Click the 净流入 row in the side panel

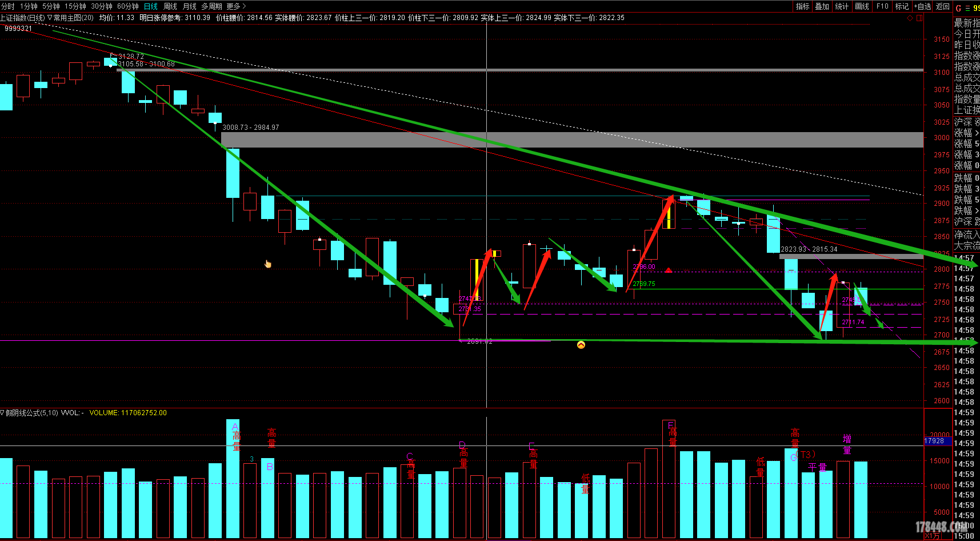tap(967, 234)
